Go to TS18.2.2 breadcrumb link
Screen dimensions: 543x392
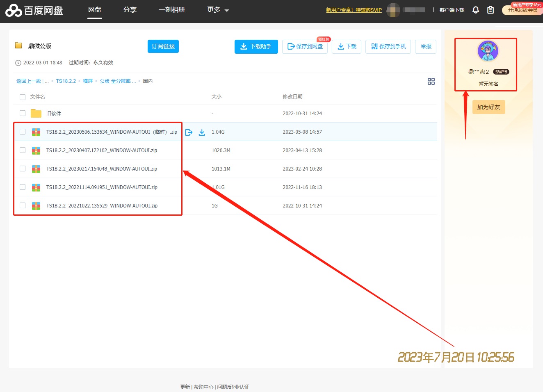pos(66,81)
